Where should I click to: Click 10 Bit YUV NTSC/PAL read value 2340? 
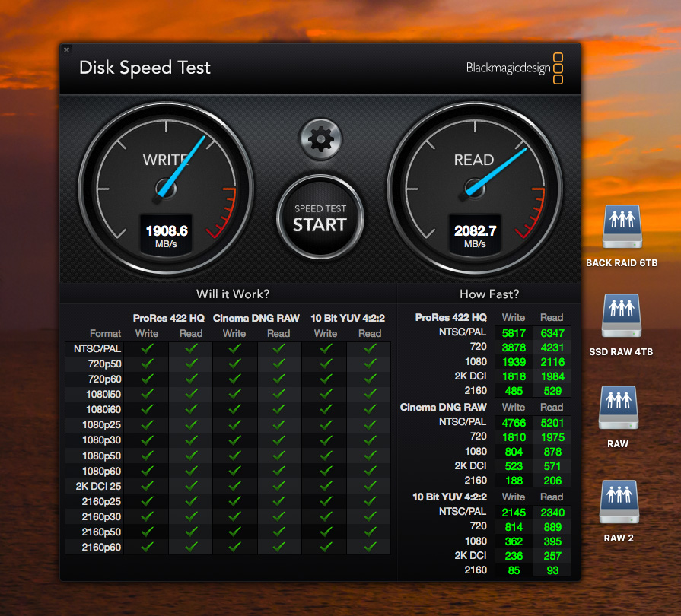552,513
